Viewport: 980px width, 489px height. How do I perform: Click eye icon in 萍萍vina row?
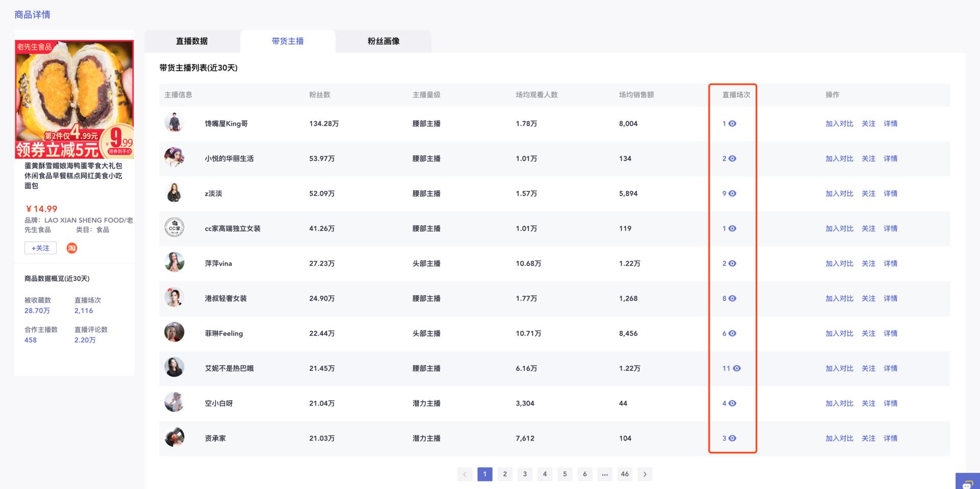(x=732, y=263)
